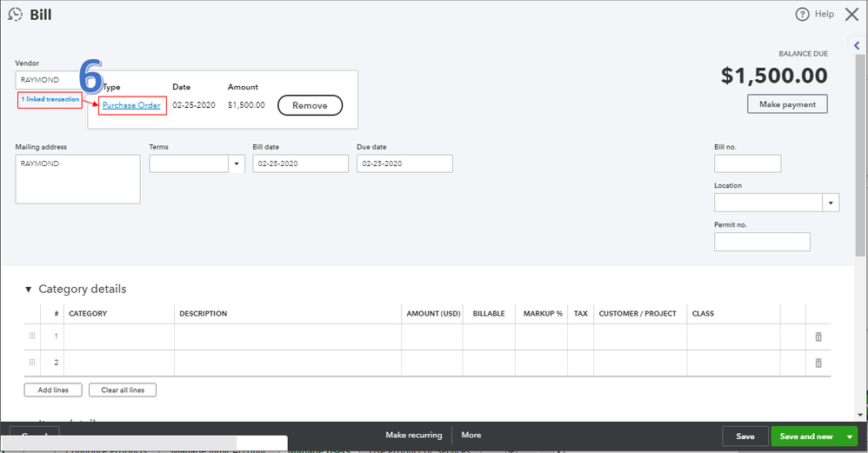Grab the drag handle for category line 1
Screen dimensions: 868x453
pyautogui.click(x=32, y=336)
